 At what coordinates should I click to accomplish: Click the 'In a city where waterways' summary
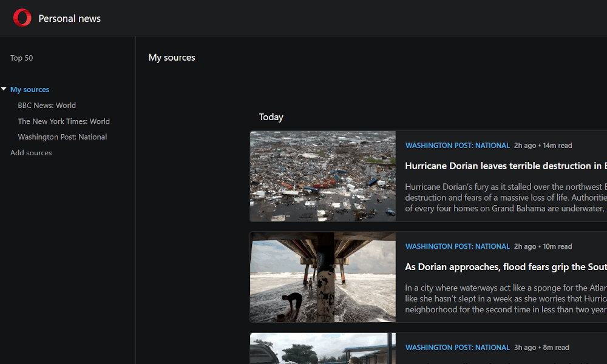(505, 298)
